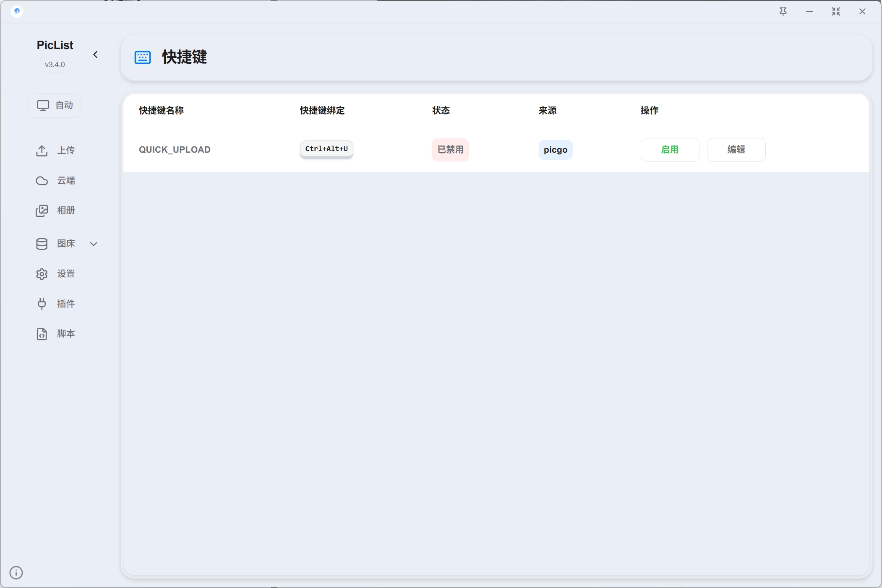Viewport: 882px width, 588px height.
Task: Click the upload arrow icon in sidebar
Action: click(x=42, y=151)
